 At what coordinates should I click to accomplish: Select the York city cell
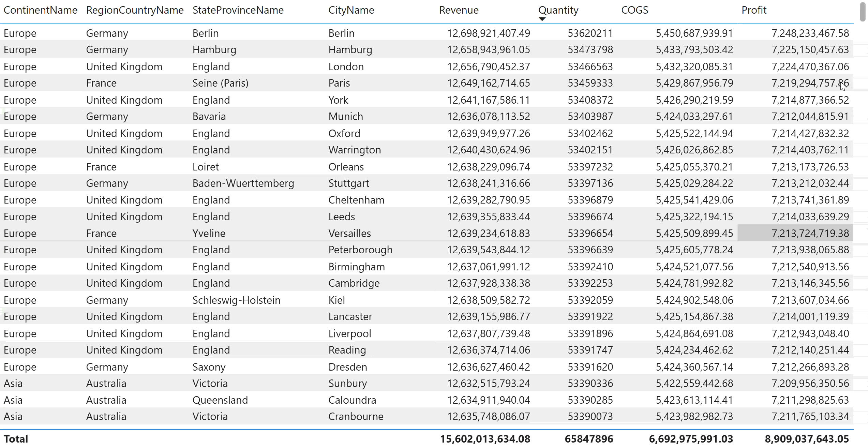[x=338, y=100]
